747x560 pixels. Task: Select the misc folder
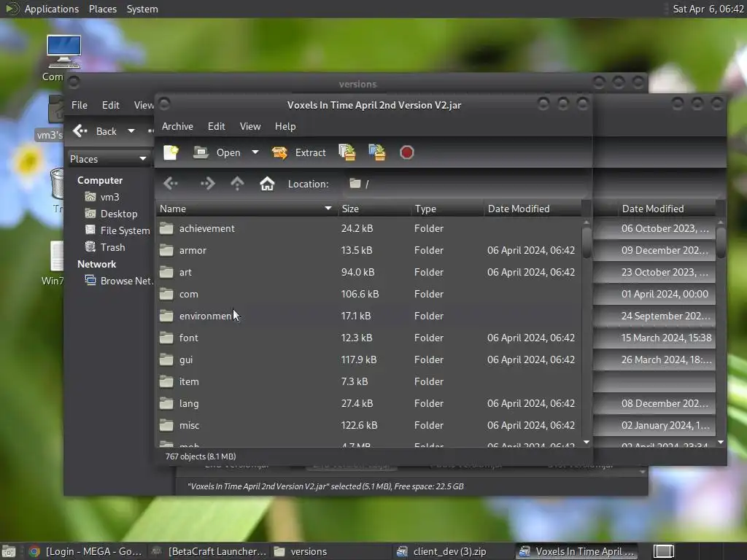pyautogui.click(x=368, y=426)
